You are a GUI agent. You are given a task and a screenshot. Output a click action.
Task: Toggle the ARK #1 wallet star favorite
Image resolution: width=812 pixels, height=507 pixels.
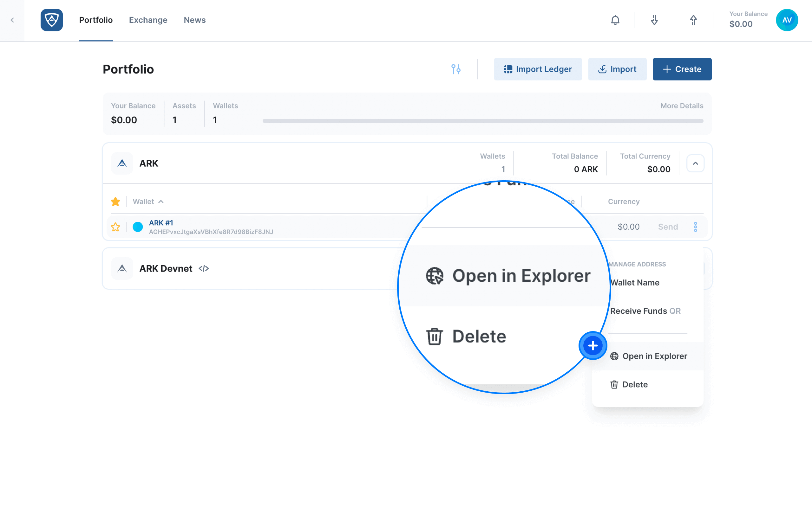tap(115, 227)
